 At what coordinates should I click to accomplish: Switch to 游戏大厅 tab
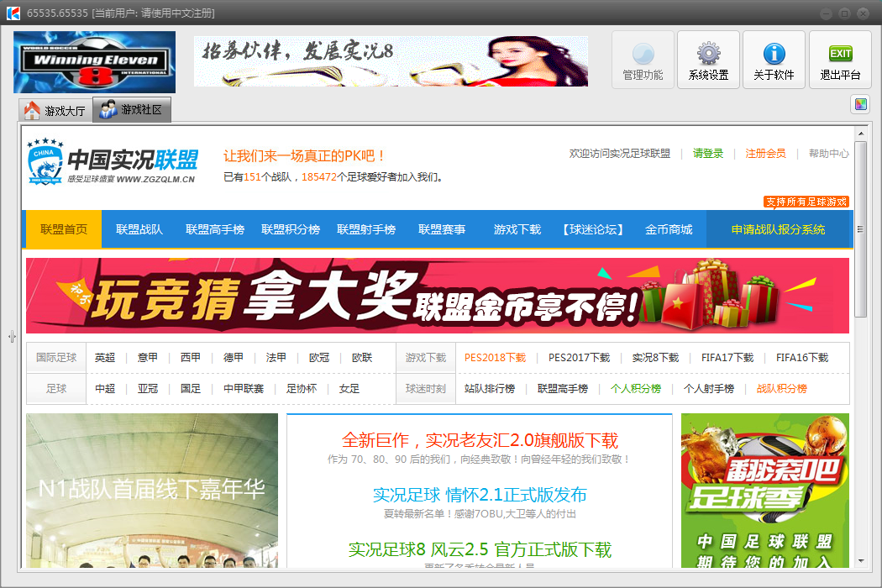click(55, 110)
